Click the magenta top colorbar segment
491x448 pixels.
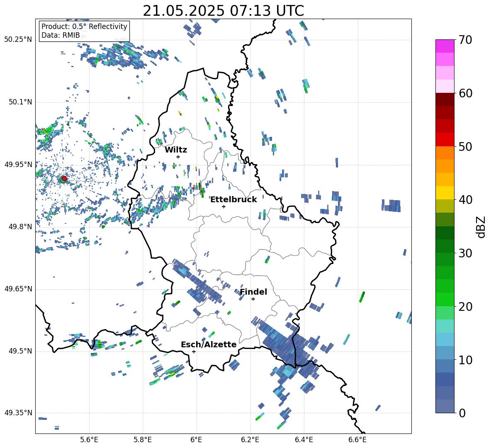point(445,46)
